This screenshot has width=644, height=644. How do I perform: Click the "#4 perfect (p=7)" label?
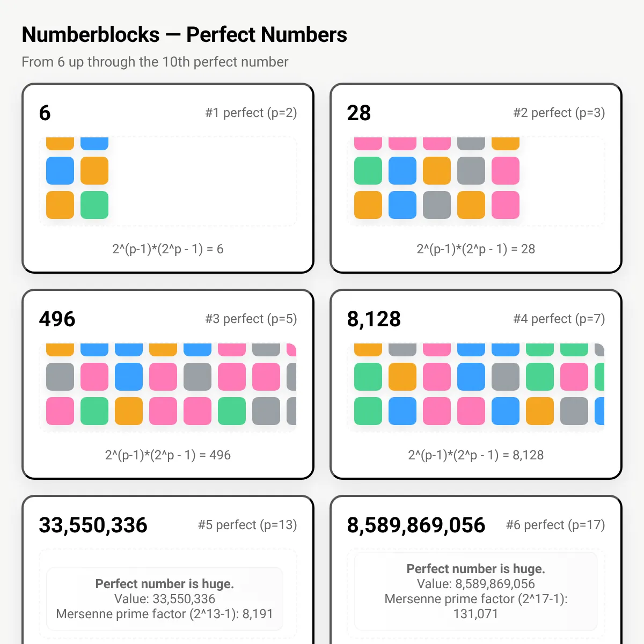[559, 319]
